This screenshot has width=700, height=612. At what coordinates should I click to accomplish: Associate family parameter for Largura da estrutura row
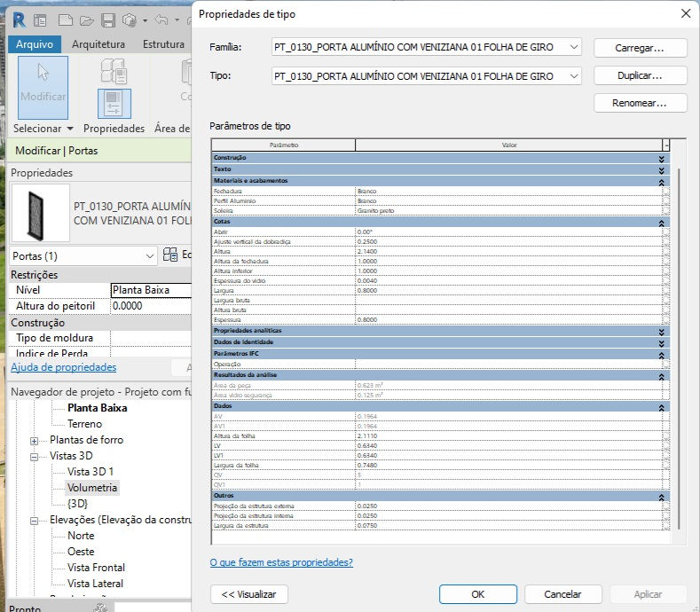666,526
